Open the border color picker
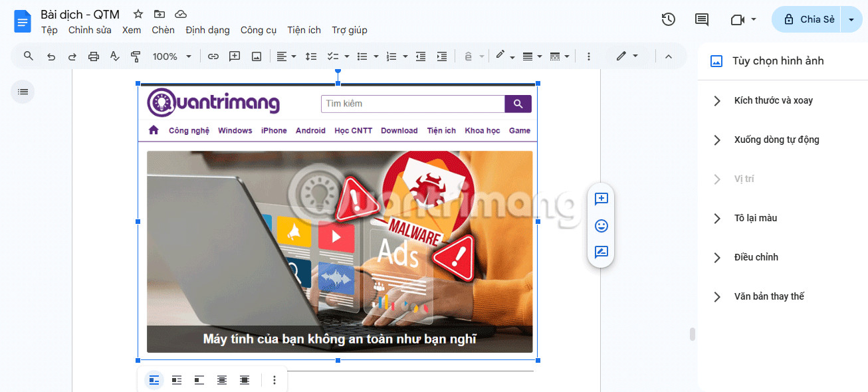This screenshot has width=868, height=392. click(501, 56)
